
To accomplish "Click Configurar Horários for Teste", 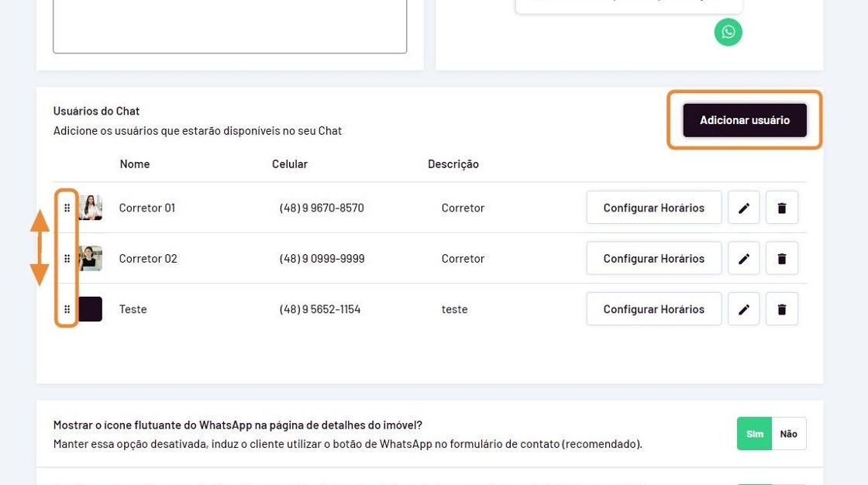I will coord(653,309).
